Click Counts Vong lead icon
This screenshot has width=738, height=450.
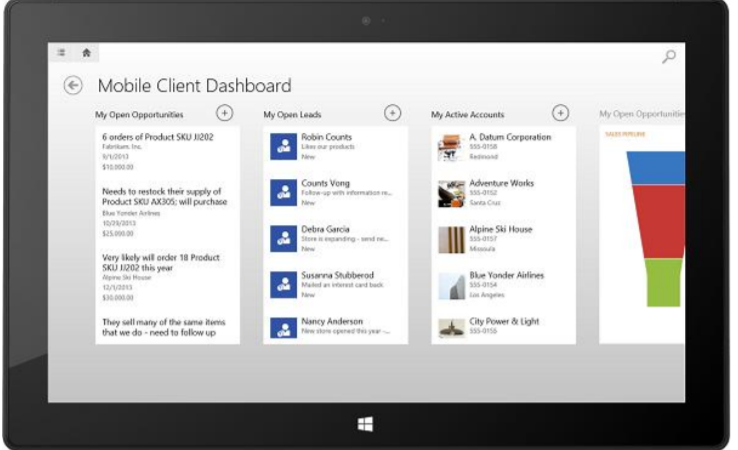(x=283, y=193)
